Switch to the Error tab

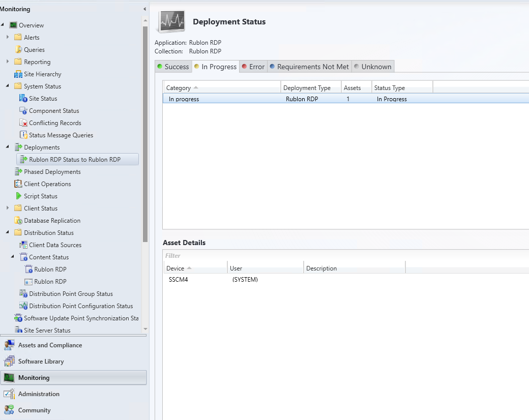[253, 67]
